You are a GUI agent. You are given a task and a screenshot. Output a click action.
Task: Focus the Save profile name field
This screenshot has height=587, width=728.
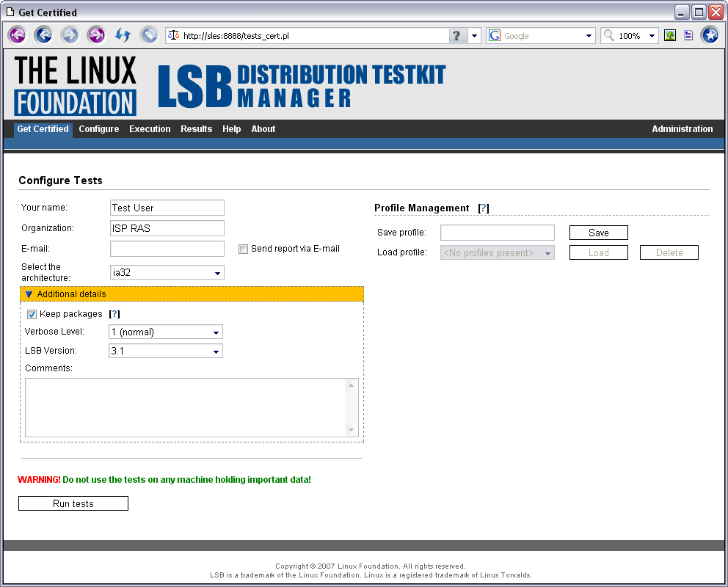[x=498, y=233]
